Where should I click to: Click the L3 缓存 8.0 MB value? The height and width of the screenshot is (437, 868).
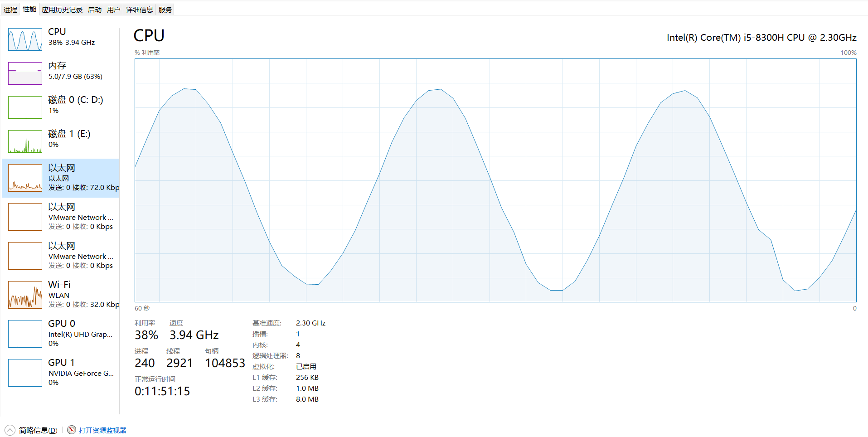pos(307,399)
